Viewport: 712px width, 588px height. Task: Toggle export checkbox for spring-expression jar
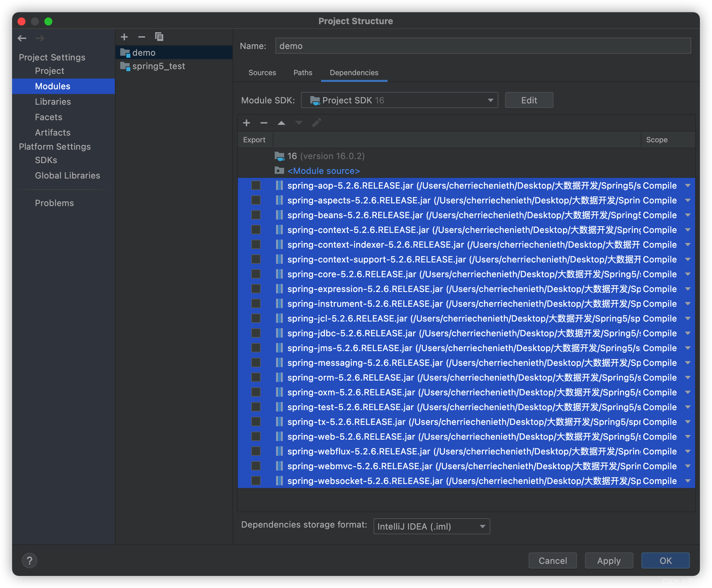[256, 289]
